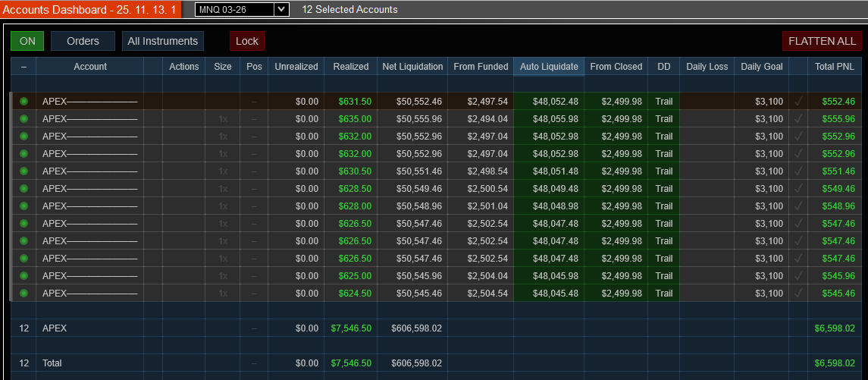Toggle the check mark beside the $552.46 Total PNL

[798, 102]
